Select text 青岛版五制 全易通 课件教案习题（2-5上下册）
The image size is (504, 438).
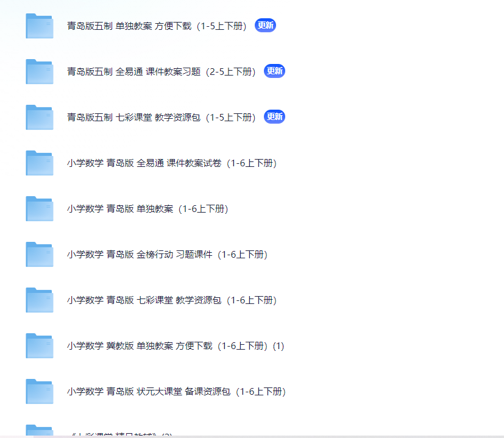(161, 72)
